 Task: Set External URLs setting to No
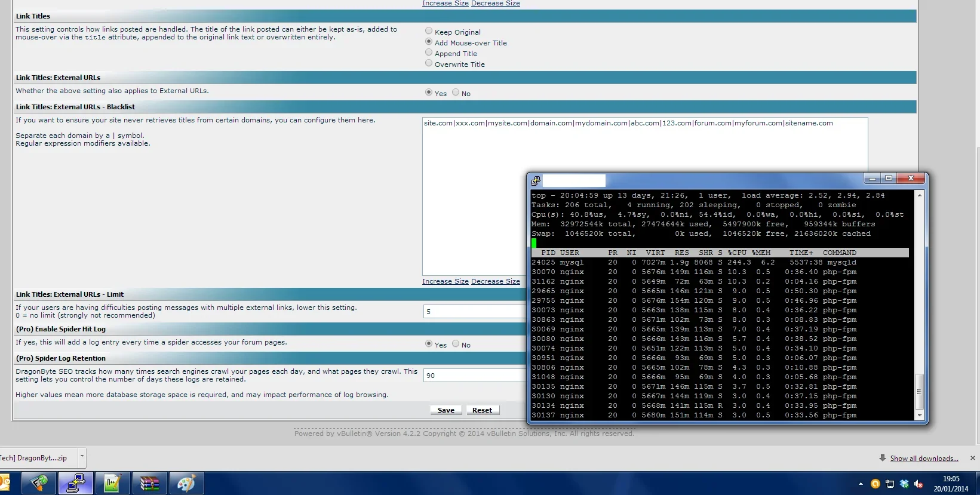(x=456, y=93)
